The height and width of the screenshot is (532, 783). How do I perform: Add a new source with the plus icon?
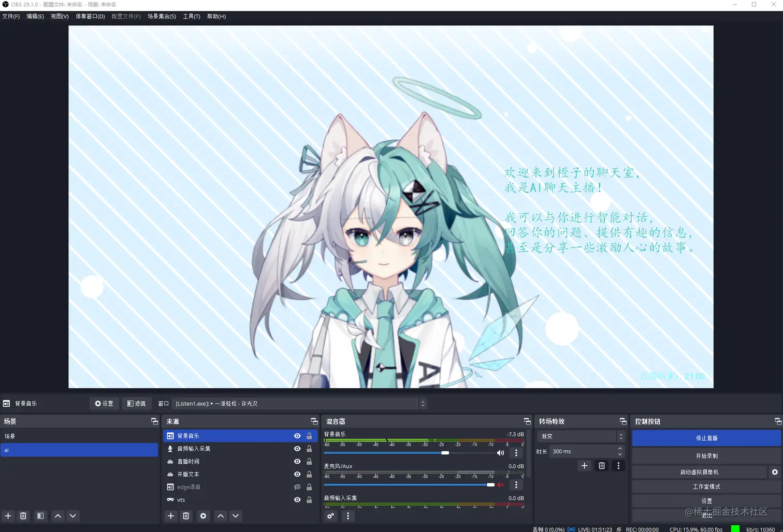coord(171,516)
